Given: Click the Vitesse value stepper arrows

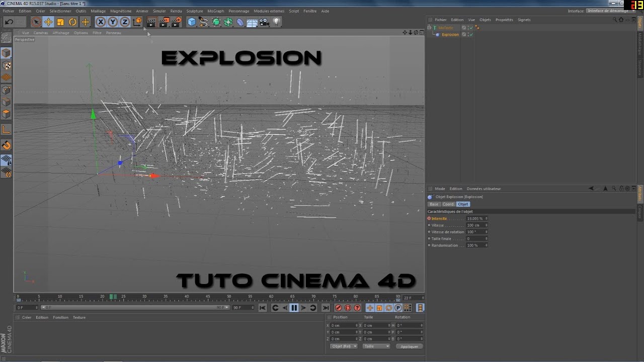Looking at the screenshot, I should coord(486,225).
